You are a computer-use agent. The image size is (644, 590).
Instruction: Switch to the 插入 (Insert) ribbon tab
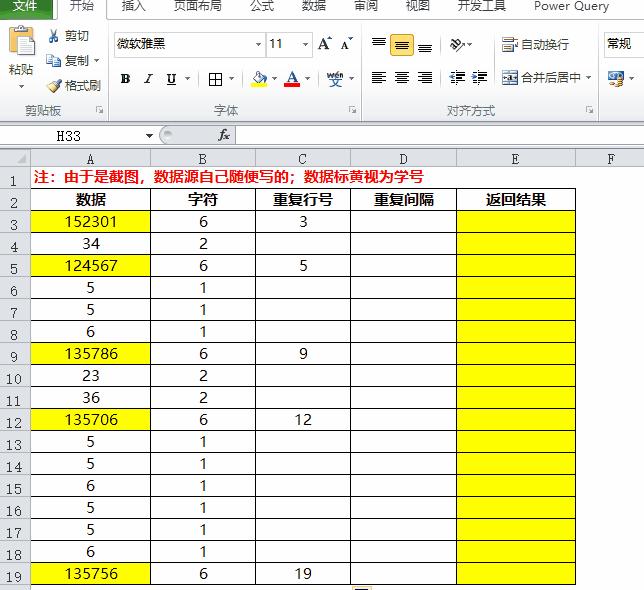coord(133,6)
